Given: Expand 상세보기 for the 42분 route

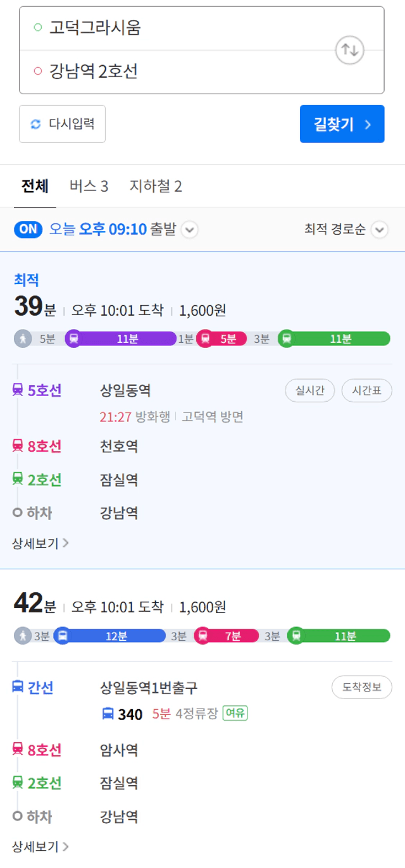Looking at the screenshot, I should [40, 846].
